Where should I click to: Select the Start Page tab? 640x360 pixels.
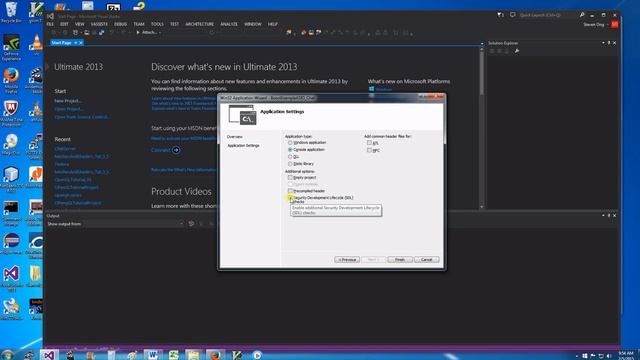tap(62, 42)
